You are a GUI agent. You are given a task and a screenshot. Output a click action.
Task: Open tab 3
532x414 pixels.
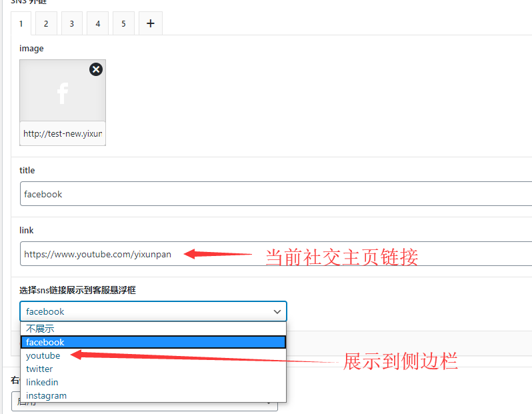72,23
